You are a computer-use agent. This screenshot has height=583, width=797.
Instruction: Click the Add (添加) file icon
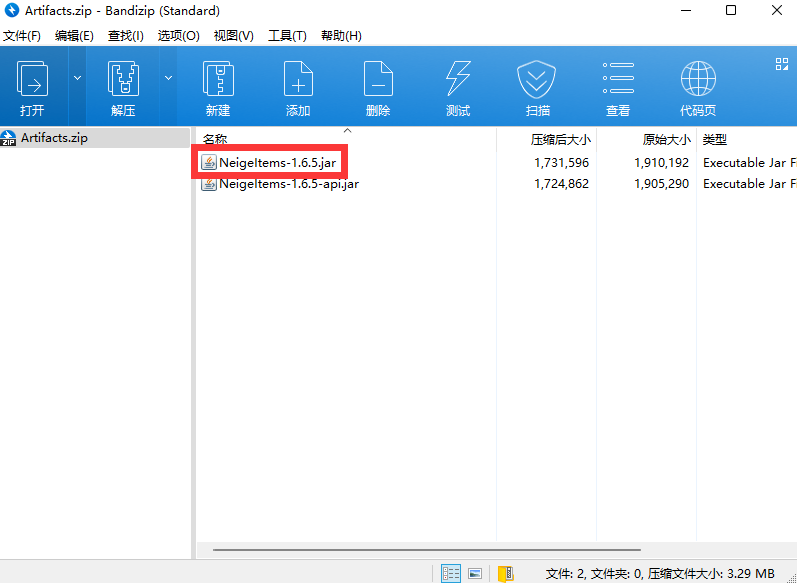[298, 79]
